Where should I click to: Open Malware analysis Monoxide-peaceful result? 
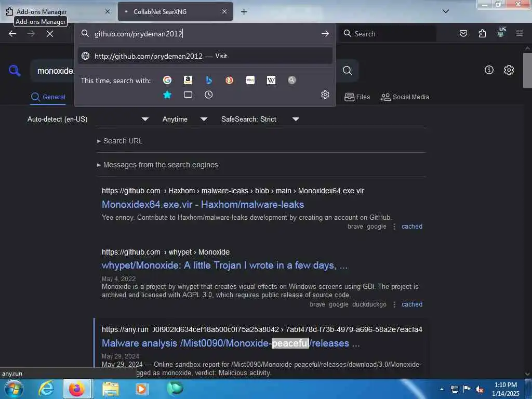231,343
